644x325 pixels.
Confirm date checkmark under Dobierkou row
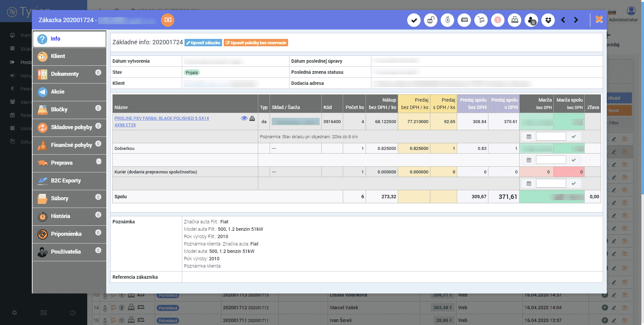(x=574, y=160)
